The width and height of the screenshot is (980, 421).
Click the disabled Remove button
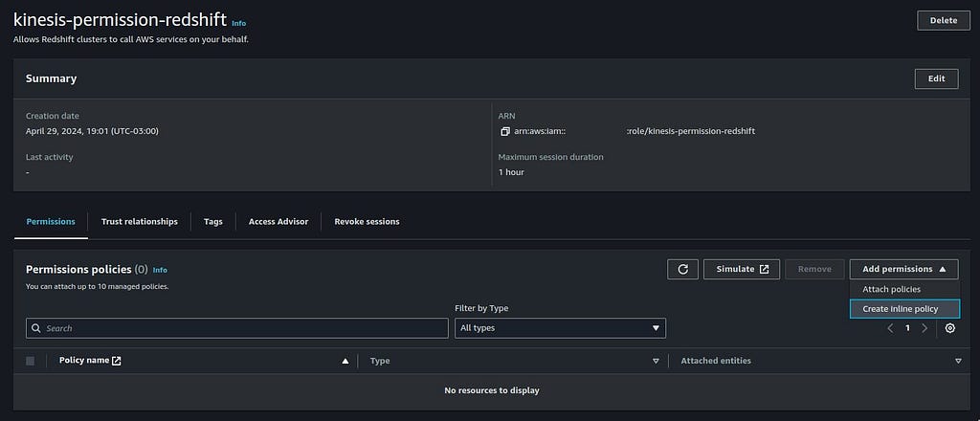tap(814, 269)
